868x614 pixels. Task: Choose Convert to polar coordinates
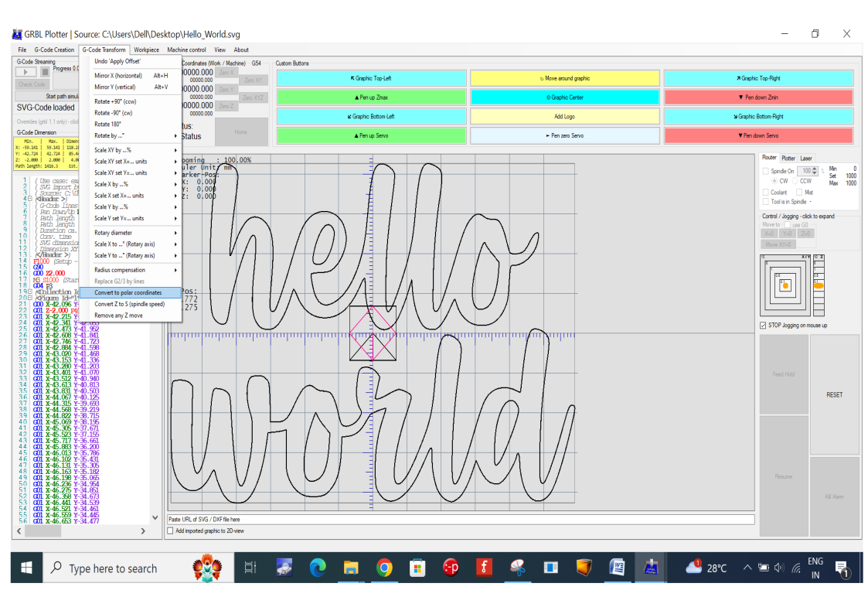tap(131, 293)
